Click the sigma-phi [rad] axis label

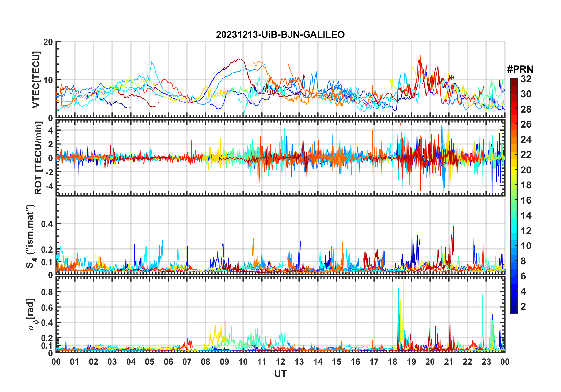click(x=32, y=314)
